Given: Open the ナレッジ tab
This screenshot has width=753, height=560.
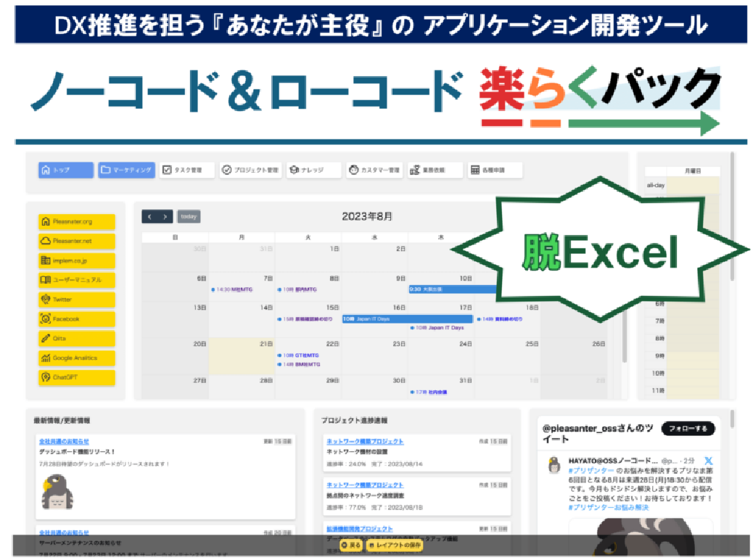Looking at the screenshot, I should [313, 170].
